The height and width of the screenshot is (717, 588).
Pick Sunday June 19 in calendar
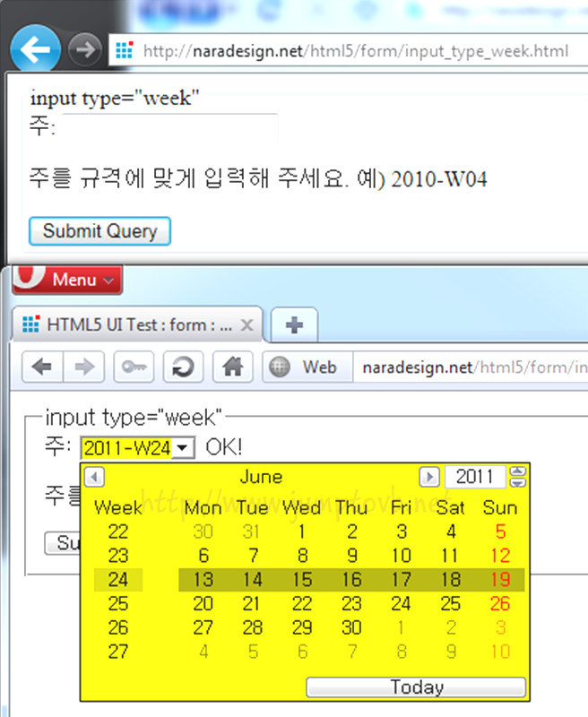click(500, 580)
